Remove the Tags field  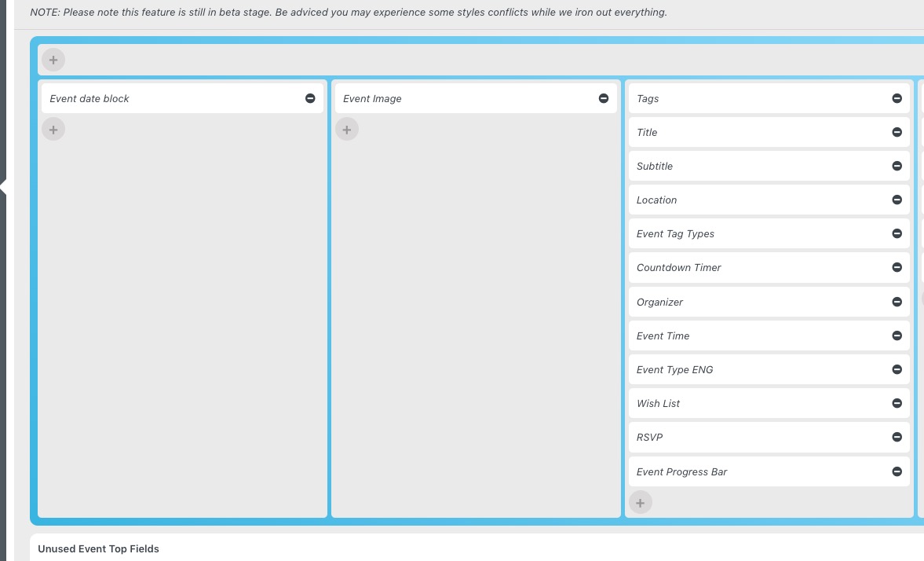[897, 98]
